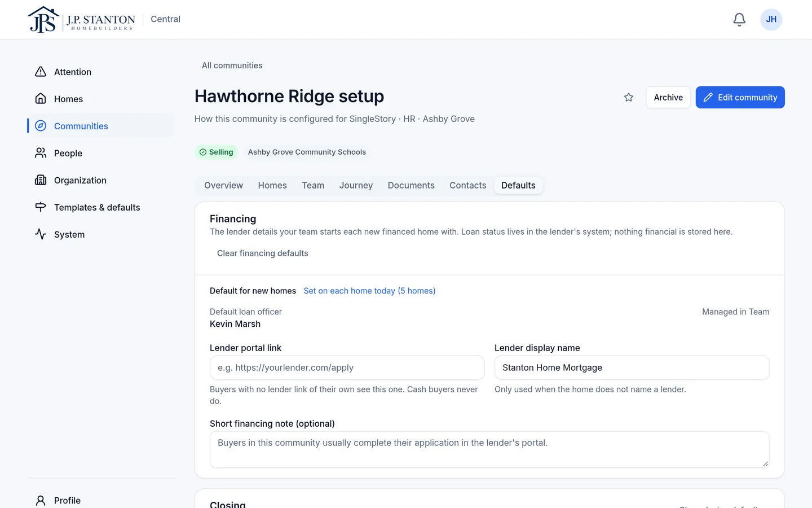Open Managed in Team link
The image size is (812, 508).
pyautogui.click(x=735, y=312)
